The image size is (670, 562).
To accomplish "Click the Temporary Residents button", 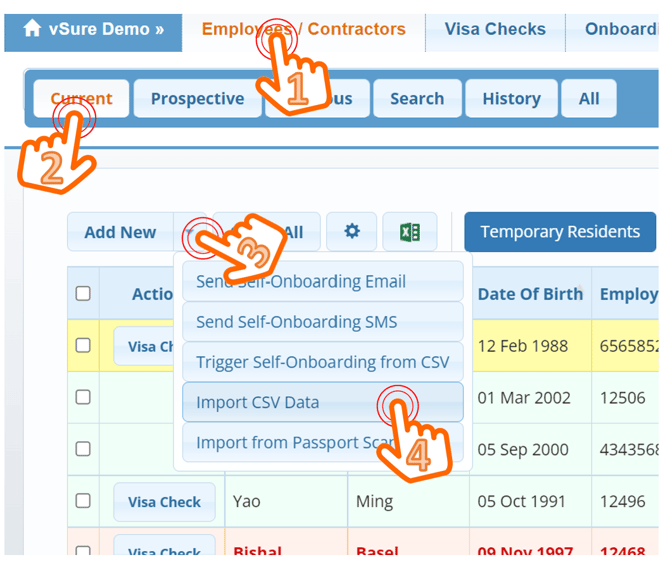I will click(559, 232).
